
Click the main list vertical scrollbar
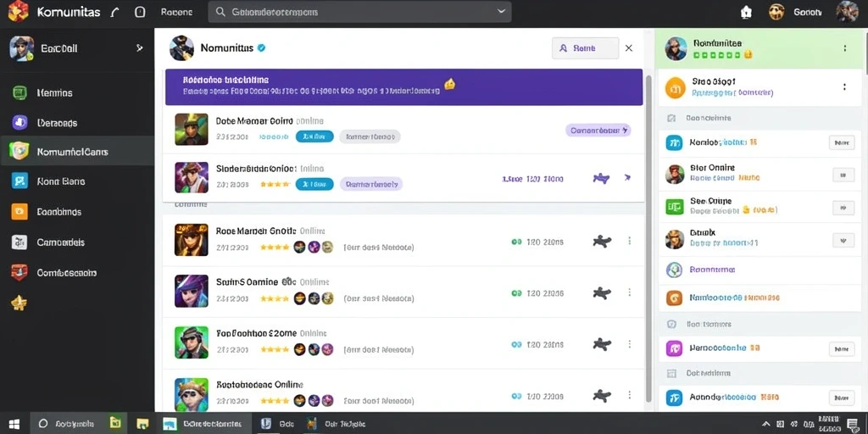(x=648, y=238)
